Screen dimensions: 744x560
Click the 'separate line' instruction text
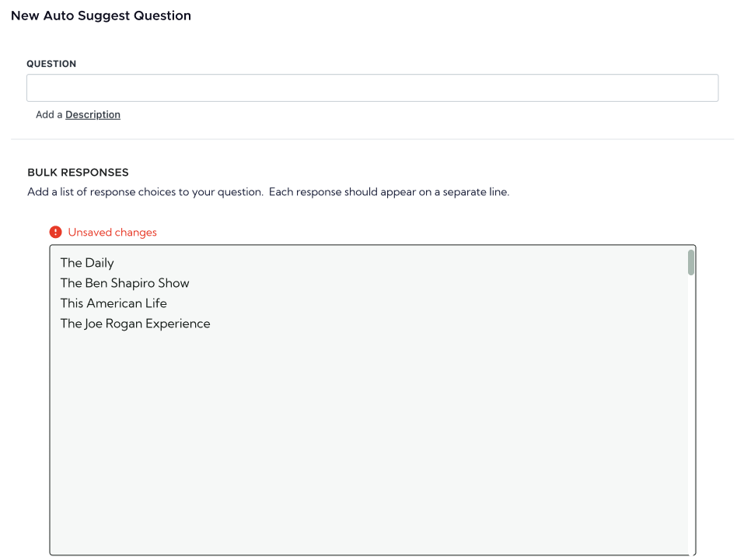pos(475,192)
